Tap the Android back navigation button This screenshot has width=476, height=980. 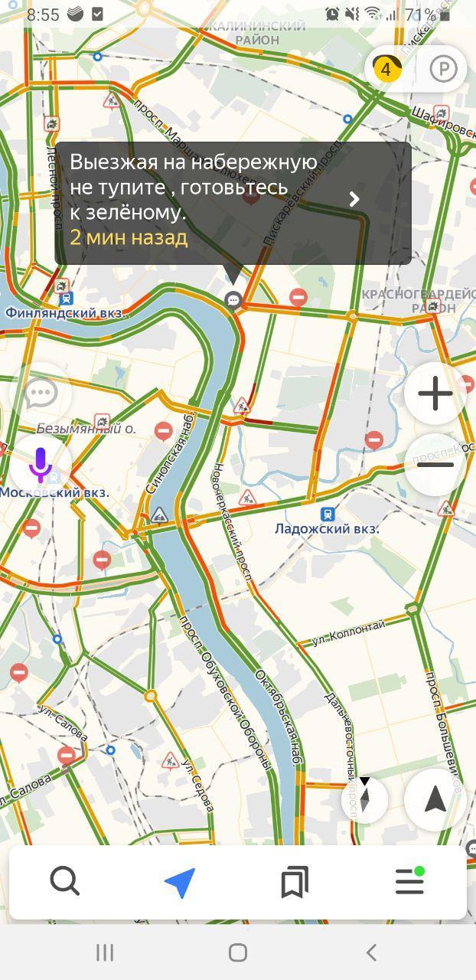click(x=371, y=952)
